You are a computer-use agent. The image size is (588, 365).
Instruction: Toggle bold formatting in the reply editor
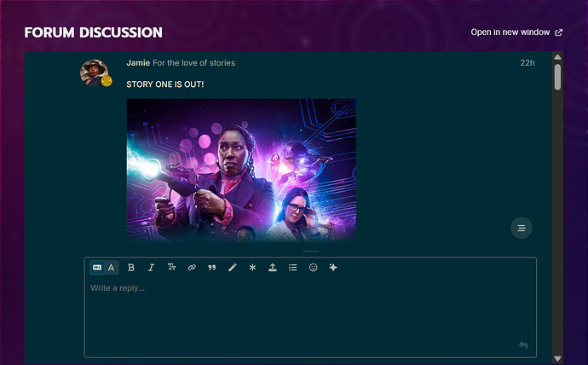pos(131,268)
